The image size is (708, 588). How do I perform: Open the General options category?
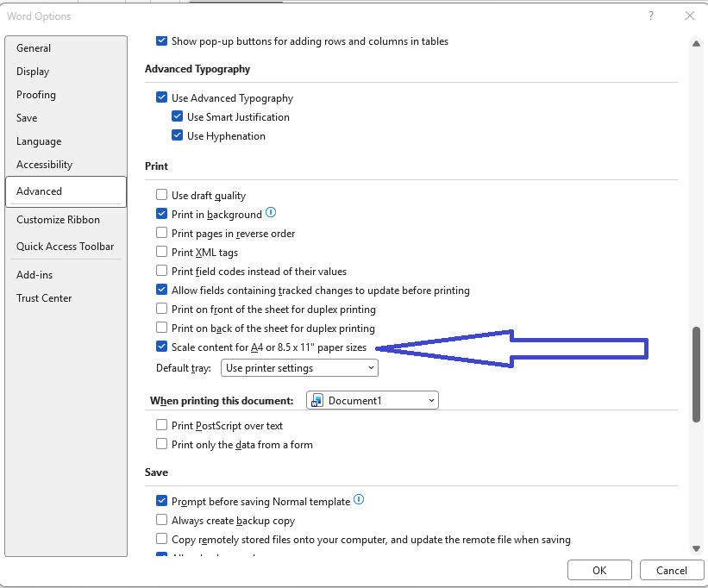click(66, 48)
